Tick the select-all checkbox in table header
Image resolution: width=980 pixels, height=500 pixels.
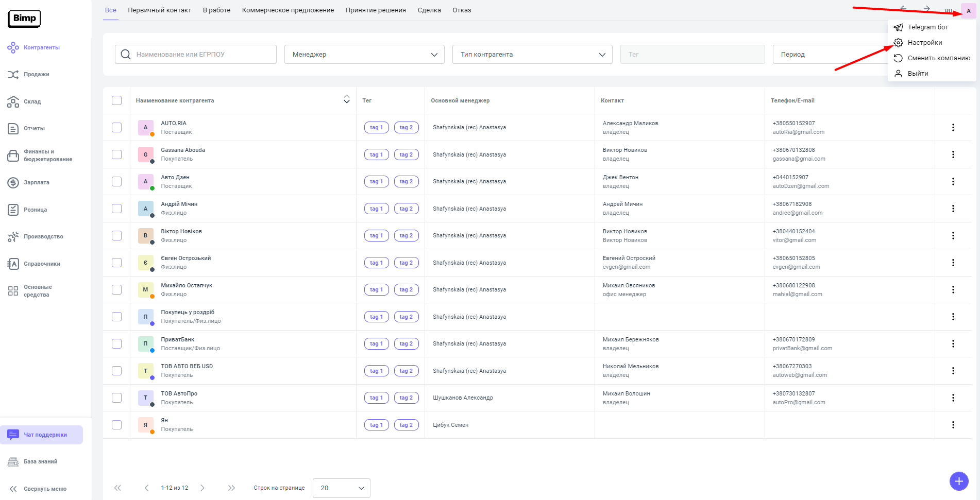117,100
